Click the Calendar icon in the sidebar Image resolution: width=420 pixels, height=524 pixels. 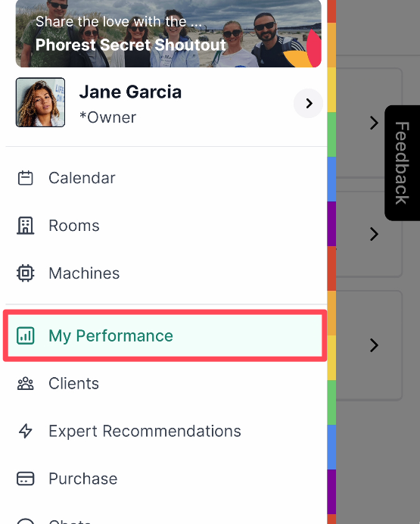click(x=26, y=178)
